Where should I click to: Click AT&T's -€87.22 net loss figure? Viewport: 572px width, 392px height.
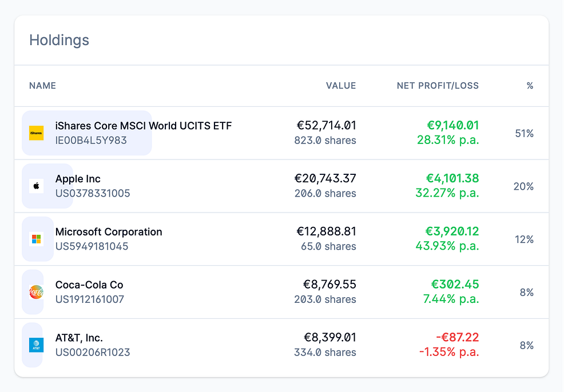click(456, 338)
